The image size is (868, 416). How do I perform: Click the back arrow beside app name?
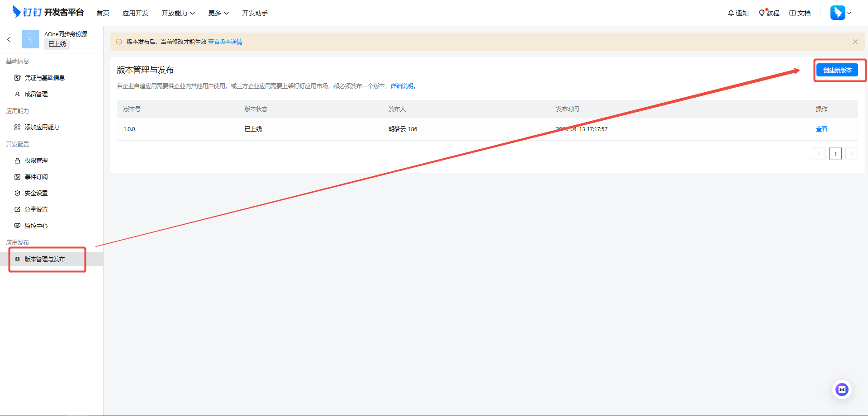click(9, 40)
